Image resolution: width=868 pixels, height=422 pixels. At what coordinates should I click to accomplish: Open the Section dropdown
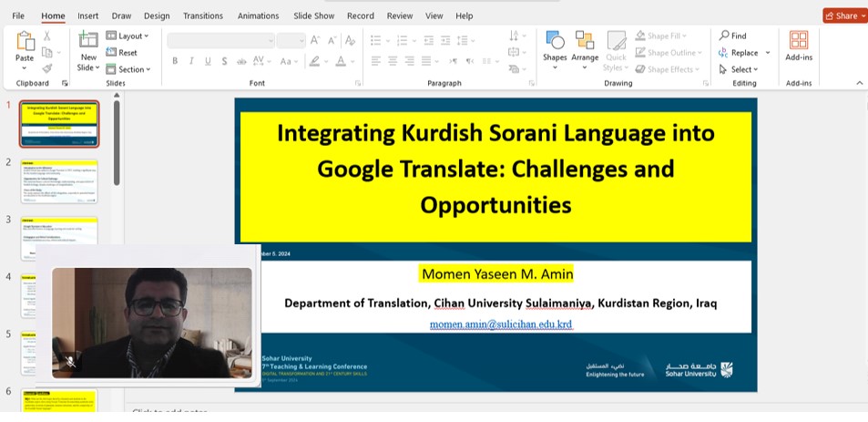(128, 69)
